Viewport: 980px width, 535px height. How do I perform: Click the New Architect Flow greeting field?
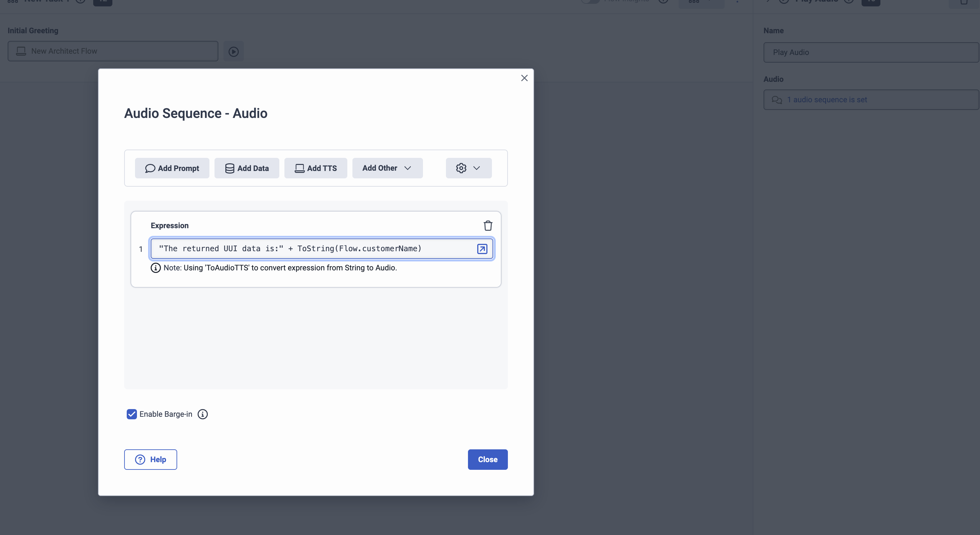113,51
